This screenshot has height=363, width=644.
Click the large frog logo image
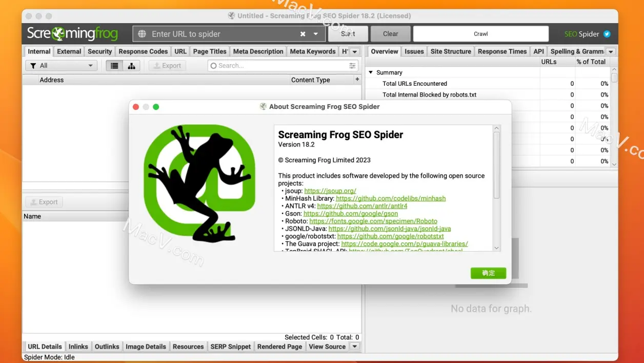(x=199, y=183)
